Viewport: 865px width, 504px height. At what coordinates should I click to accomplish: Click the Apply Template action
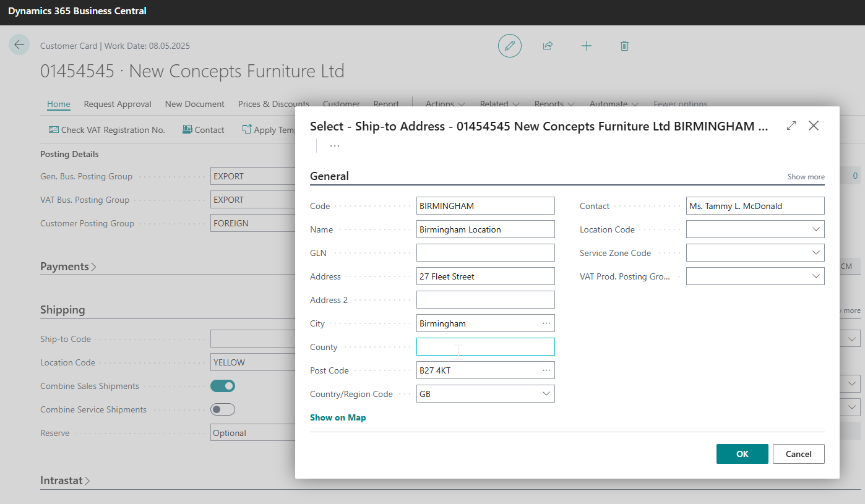[268, 130]
